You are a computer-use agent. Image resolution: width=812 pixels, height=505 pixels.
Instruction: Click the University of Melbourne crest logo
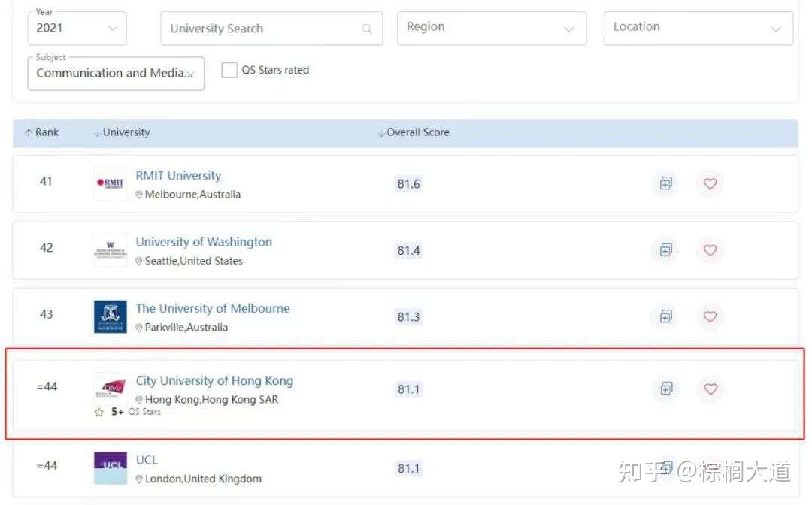[111, 316]
